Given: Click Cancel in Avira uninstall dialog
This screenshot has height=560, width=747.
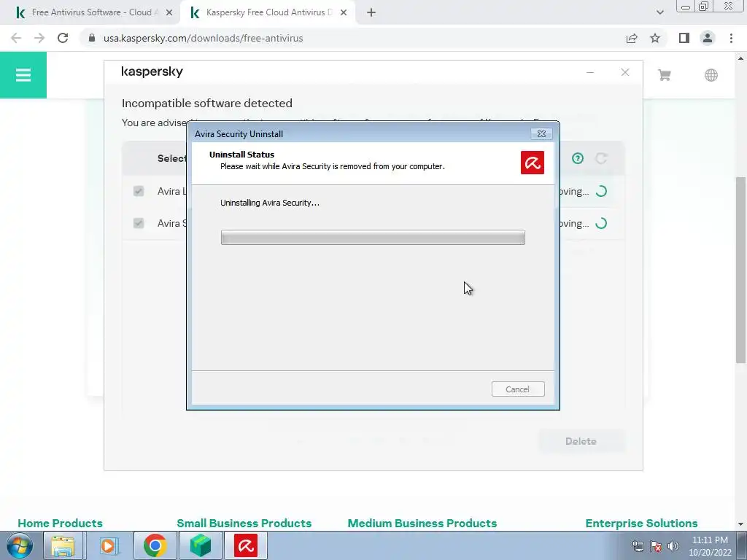Looking at the screenshot, I should click(518, 389).
